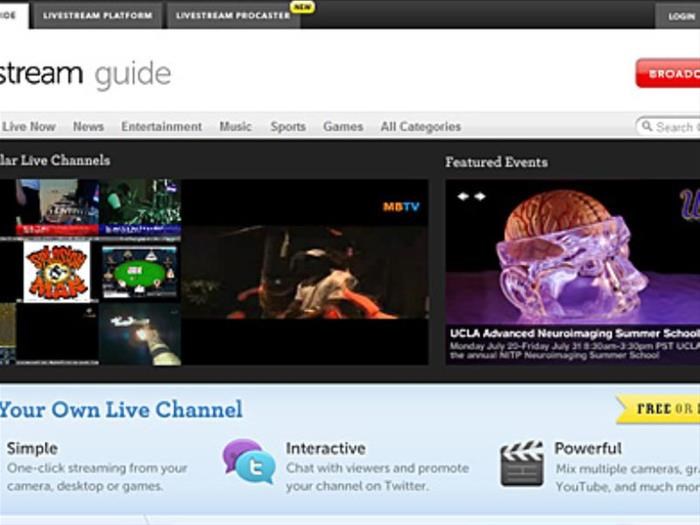Click the Simple feature heading
700x525 pixels.
[x=32, y=448]
